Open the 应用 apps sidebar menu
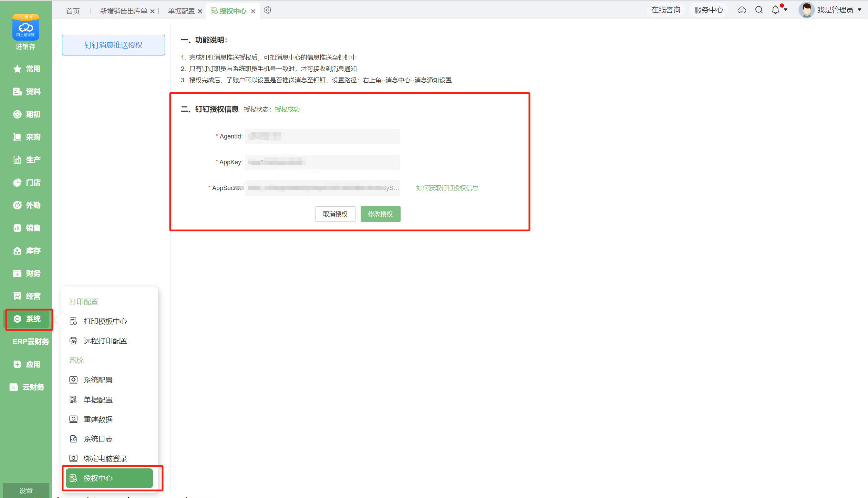 pos(26,364)
